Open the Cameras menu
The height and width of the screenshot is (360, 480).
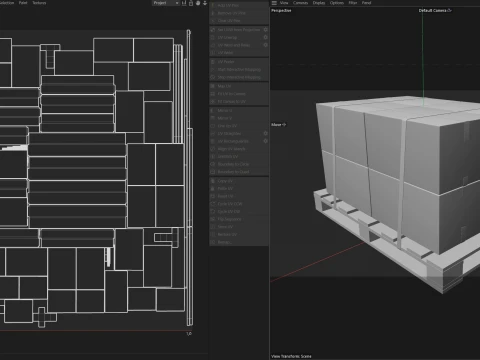[x=301, y=3]
